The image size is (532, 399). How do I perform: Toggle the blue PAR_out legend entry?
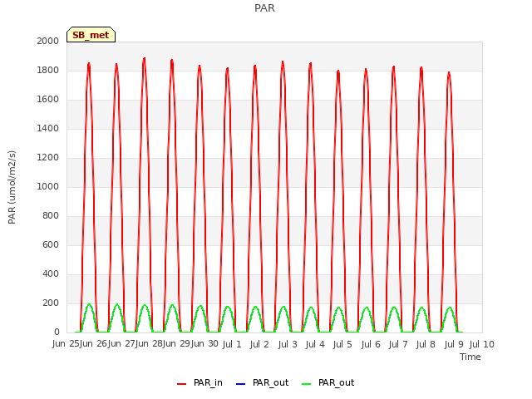pyautogui.click(x=262, y=382)
